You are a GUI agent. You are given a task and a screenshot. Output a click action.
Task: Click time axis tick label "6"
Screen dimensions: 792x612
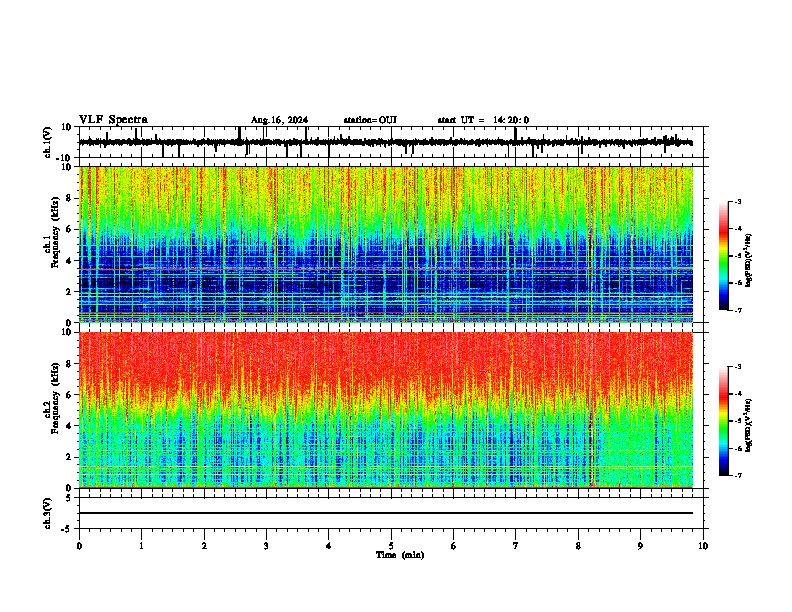point(454,546)
